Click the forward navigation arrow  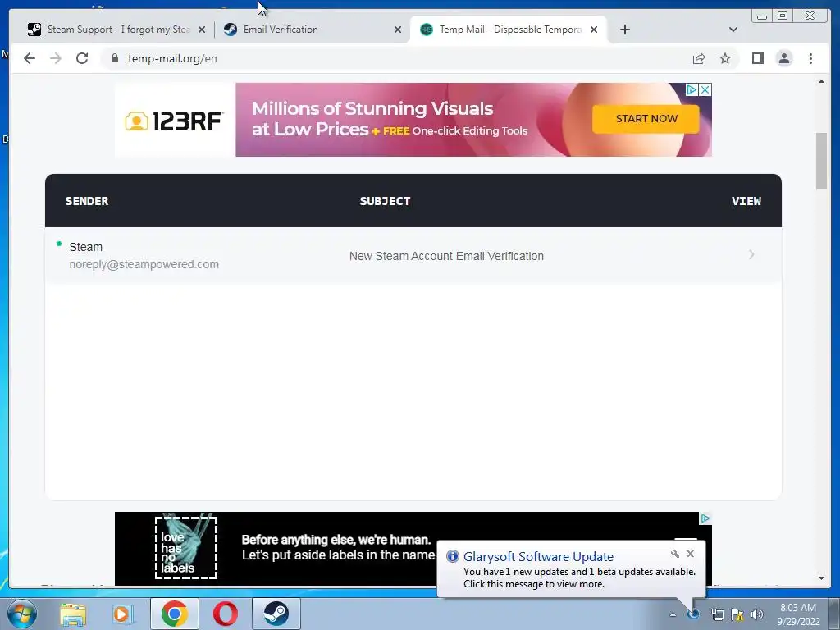pyautogui.click(x=56, y=58)
